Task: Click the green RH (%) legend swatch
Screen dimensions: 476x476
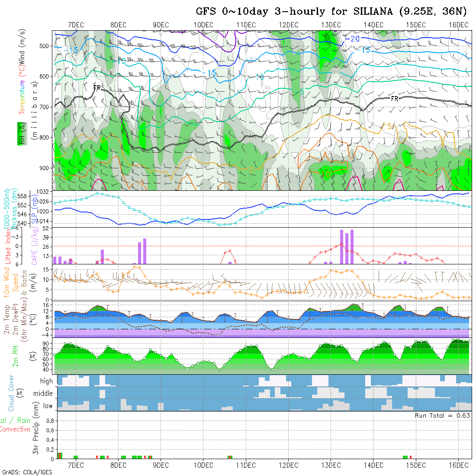Action: coord(20,133)
